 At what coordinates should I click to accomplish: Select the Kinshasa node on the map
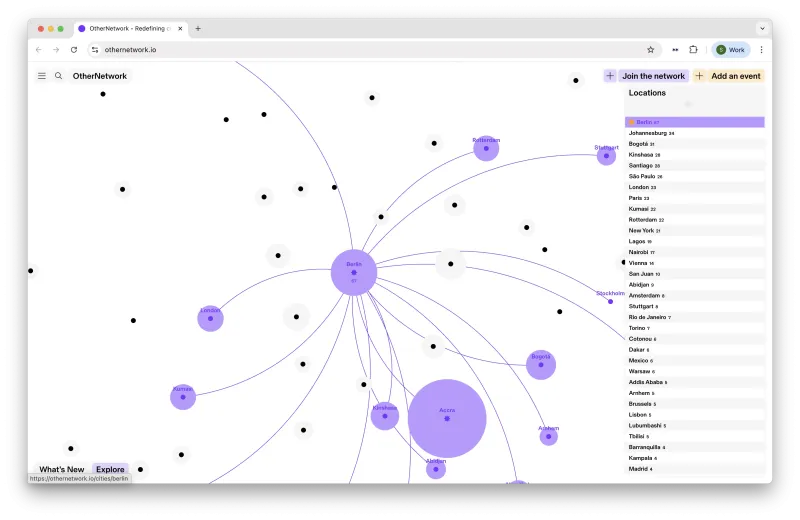(385, 416)
